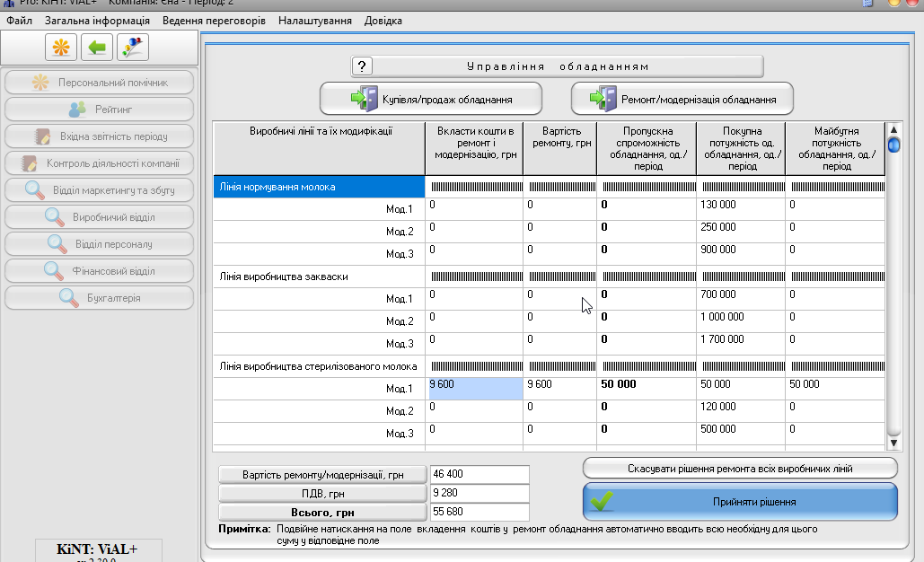Select row Лінія нормування молока

tap(319, 187)
